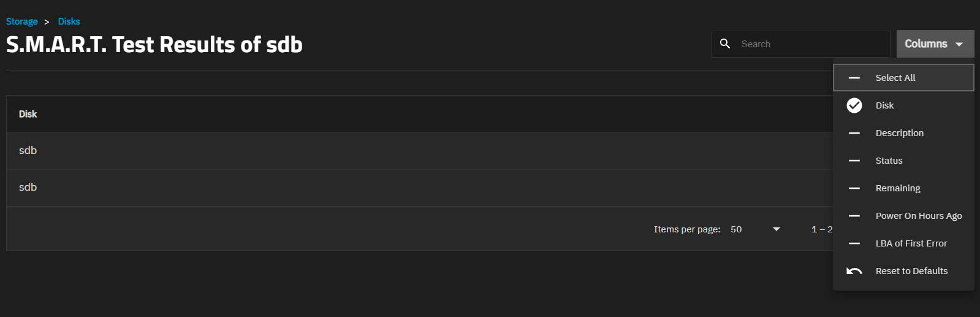Open the Columns dropdown button
This screenshot has height=317, width=980.
pyautogui.click(x=935, y=44)
